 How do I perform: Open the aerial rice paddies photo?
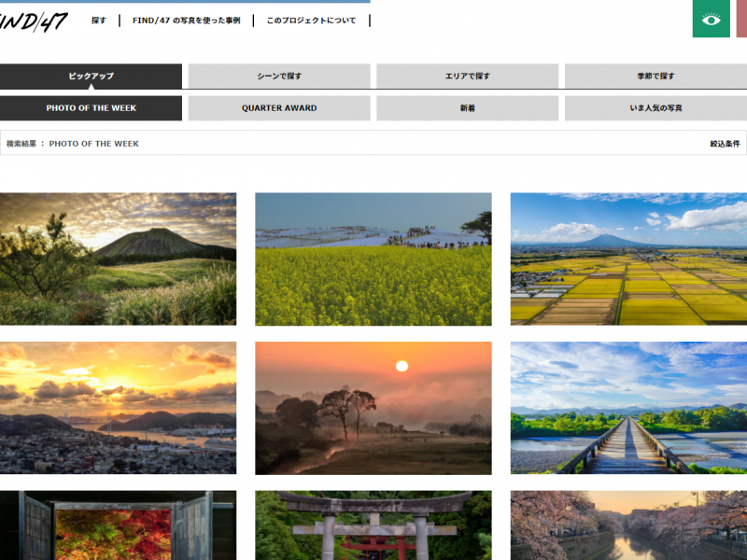pos(628,259)
